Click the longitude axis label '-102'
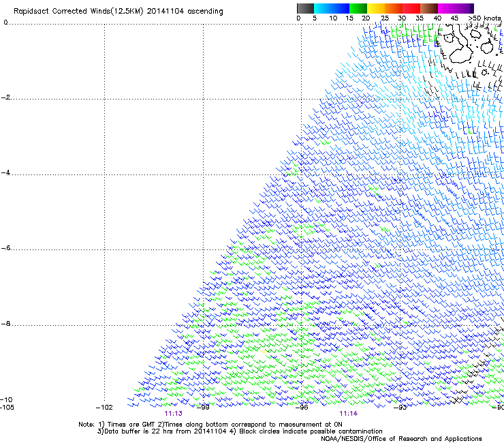The image size is (504, 443). click(x=104, y=408)
